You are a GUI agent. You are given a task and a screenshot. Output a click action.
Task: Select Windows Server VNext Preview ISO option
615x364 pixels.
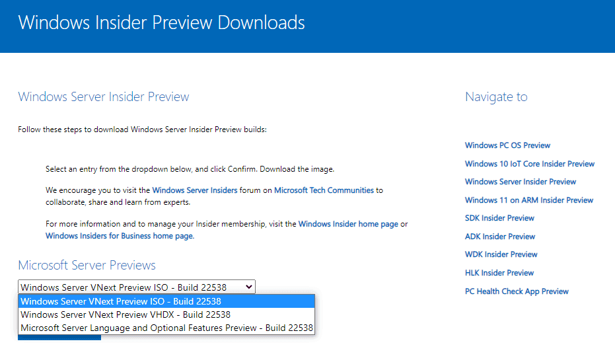[x=166, y=301]
